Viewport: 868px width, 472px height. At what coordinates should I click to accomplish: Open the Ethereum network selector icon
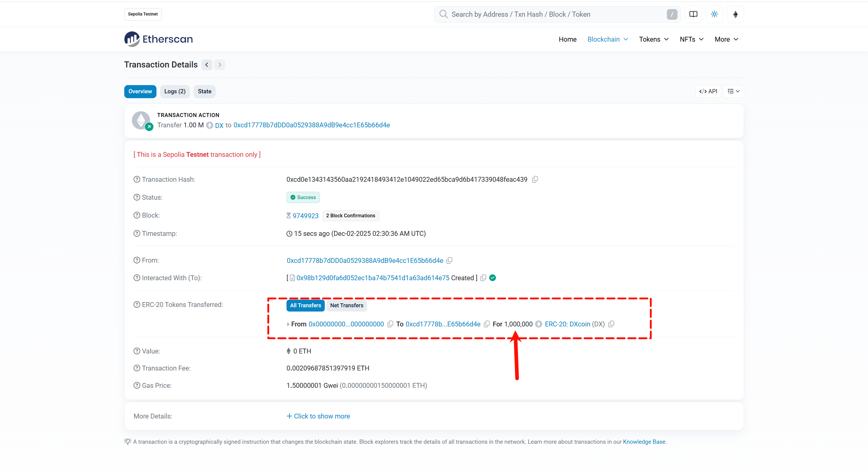tap(735, 14)
